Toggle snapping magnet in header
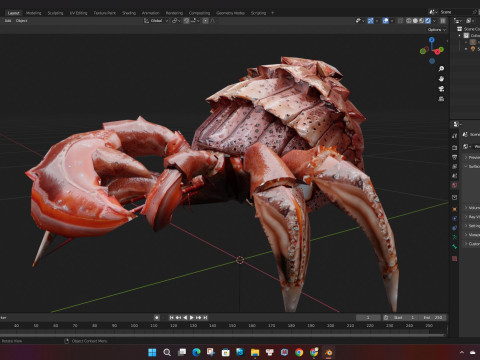Screen dimensions: 480x360 [187, 21]
